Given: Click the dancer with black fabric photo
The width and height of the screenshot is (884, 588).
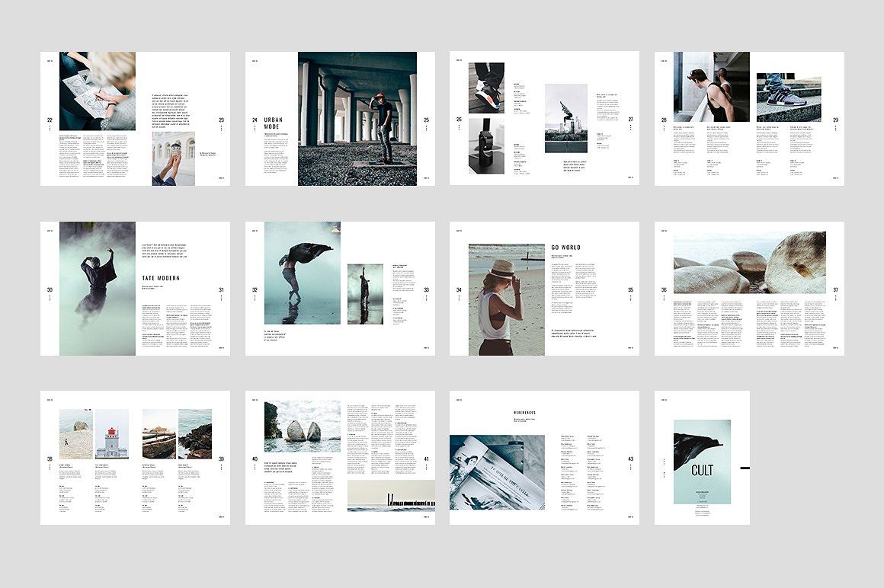Looking at the screenshot, I should point(302,273).
